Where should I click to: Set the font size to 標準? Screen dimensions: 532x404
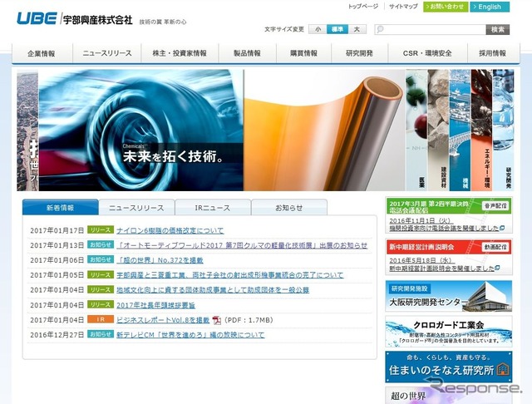[337, 30]
